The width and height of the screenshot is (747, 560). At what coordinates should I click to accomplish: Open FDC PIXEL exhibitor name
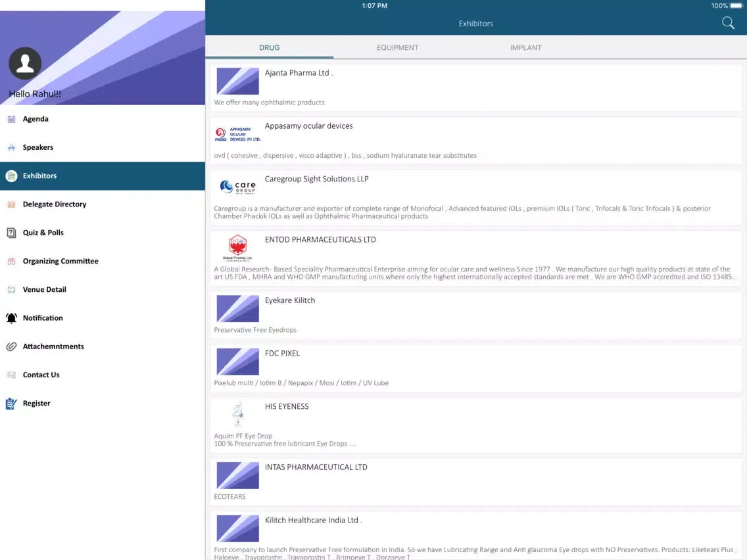click(x=282, y=354)
